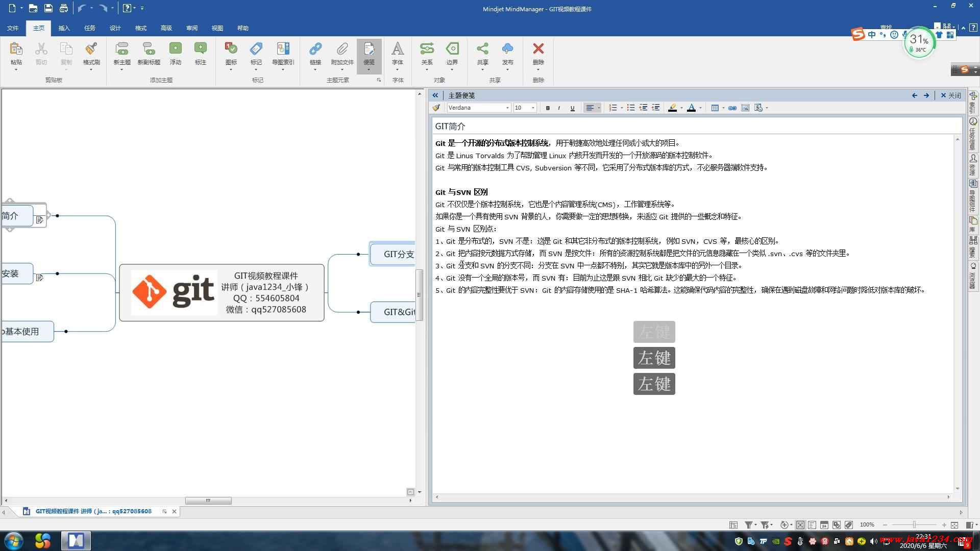The image size is (980, 551).
Task: Insert image in the notes toolbar
Action: [x=745, y=108]
